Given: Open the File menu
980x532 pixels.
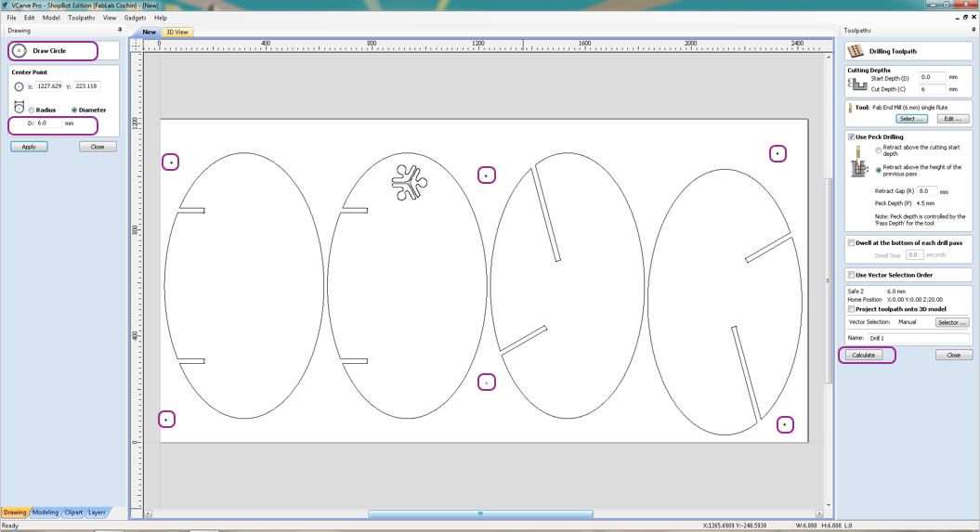Looking at the screenshot, I should [x=11, y=18].
